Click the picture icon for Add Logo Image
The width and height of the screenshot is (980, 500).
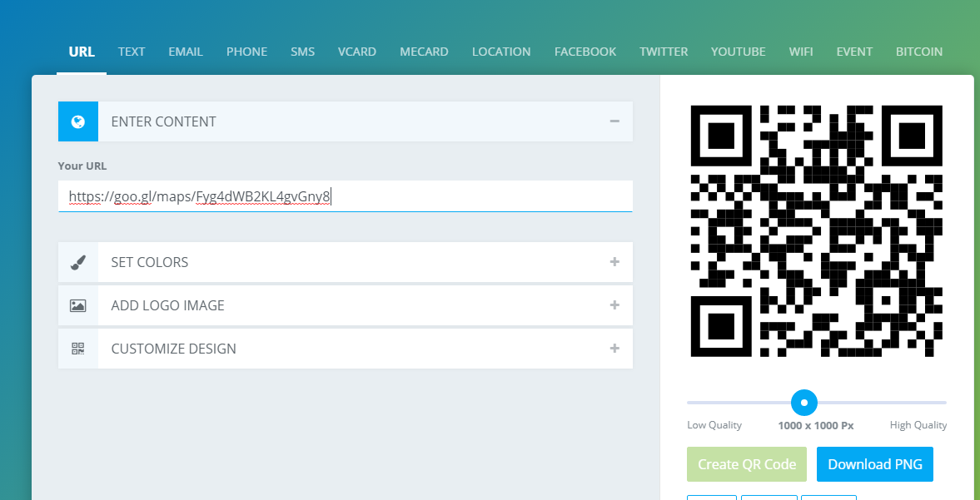point(78,305)
